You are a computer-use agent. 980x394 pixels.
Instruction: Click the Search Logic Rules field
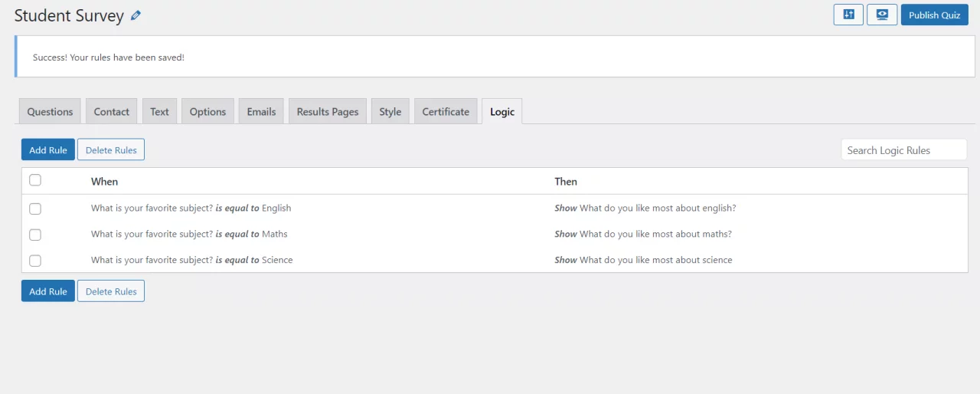pyautogui.click(x=903, y=150)
